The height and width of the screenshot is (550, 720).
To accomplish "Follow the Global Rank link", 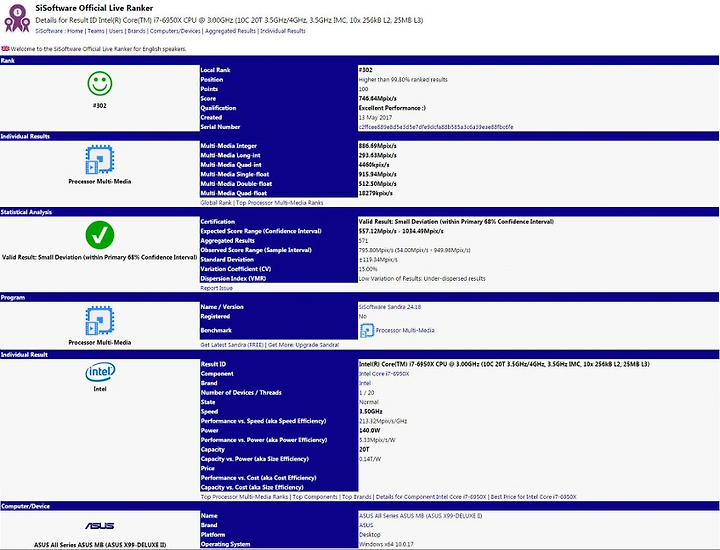I will click(216, 202).
